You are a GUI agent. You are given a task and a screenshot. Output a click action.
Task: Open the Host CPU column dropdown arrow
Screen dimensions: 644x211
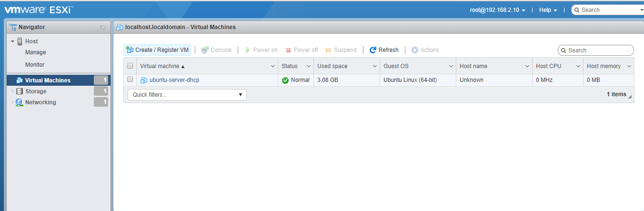(x=578, y=66)
